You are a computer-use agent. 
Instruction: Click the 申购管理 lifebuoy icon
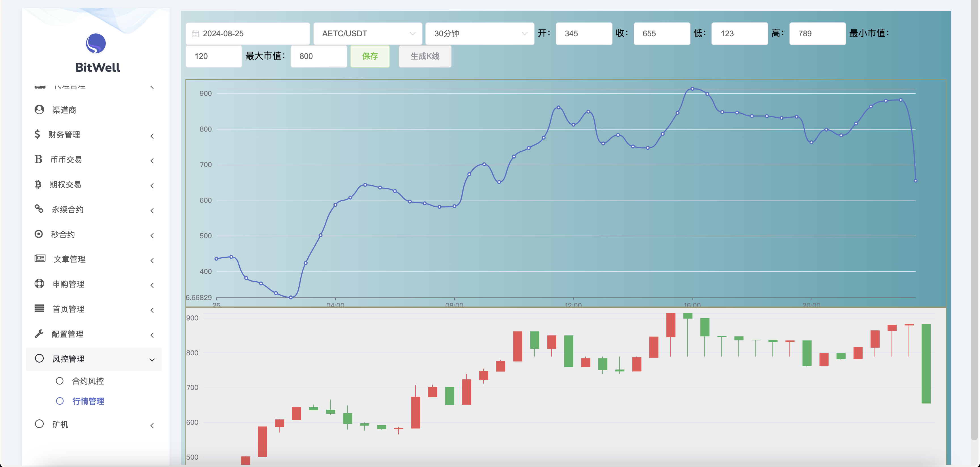click(39, 284)
